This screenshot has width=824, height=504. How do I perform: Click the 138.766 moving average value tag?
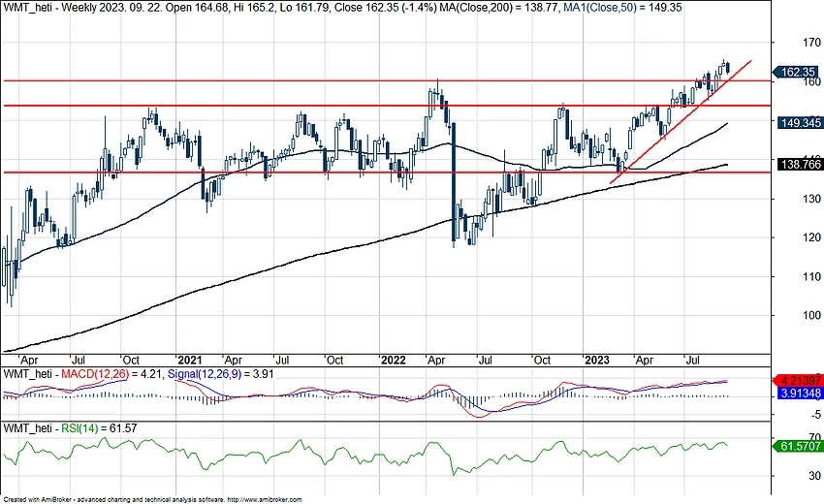(x=799, y=165)
